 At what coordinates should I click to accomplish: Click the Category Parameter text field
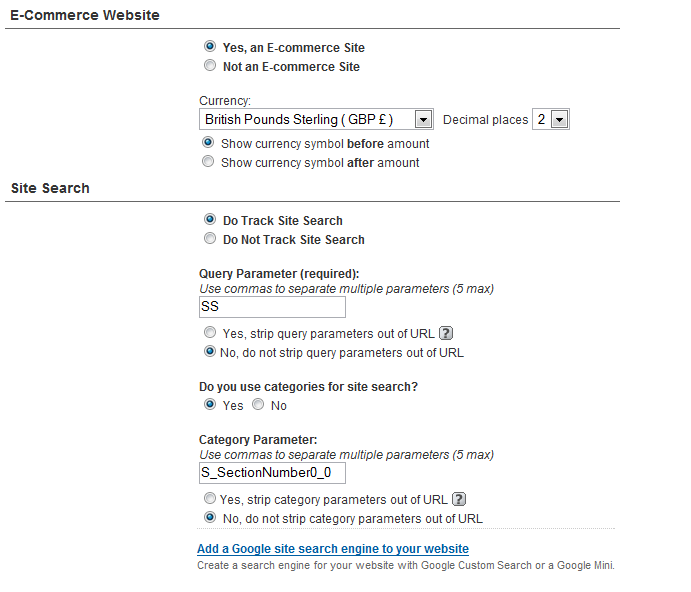(x=272, y=473)
